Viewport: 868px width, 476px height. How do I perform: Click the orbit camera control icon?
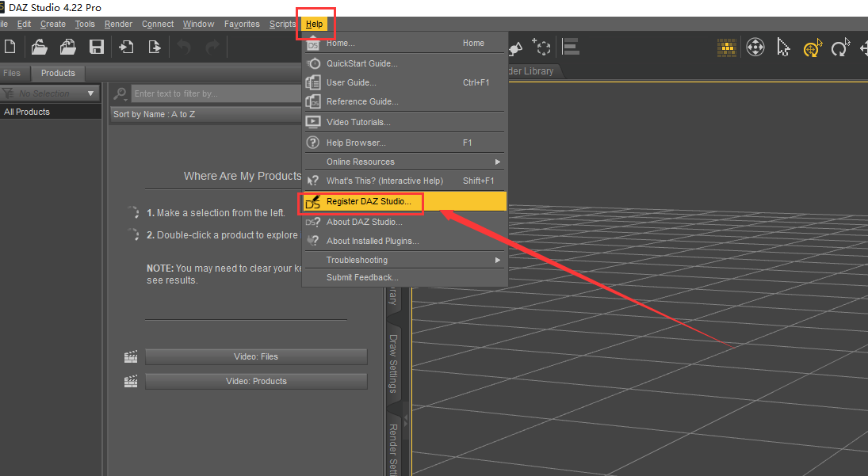(755, 47)
